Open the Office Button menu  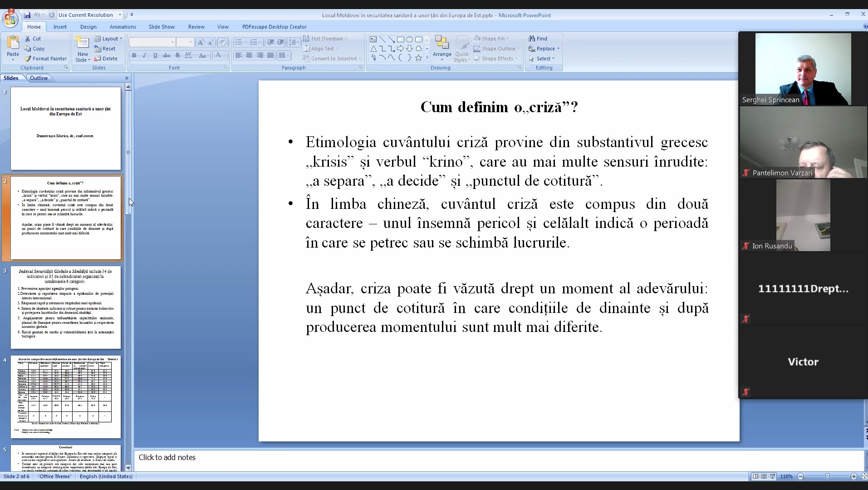[x=10, y=19]
